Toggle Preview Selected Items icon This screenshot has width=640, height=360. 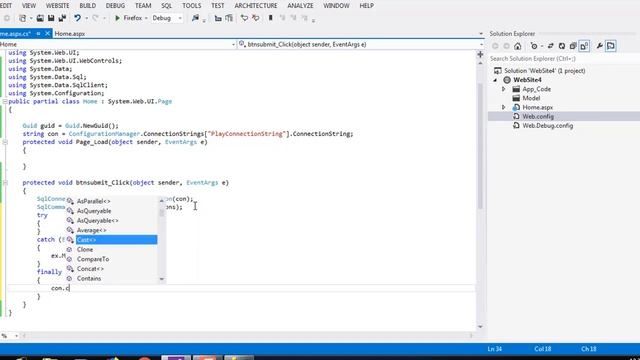[x=611, y=46]
